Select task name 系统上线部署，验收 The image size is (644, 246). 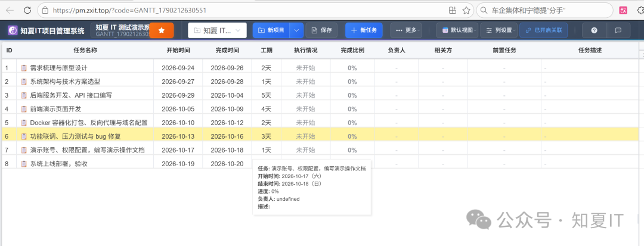tap(58, 164)
